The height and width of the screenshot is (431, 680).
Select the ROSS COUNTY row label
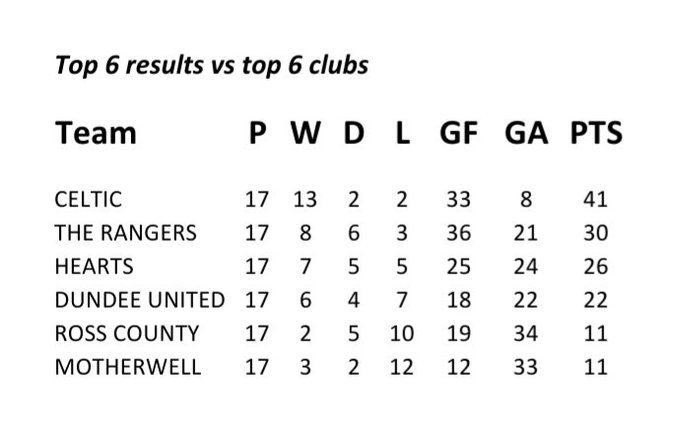pos(127,334)
